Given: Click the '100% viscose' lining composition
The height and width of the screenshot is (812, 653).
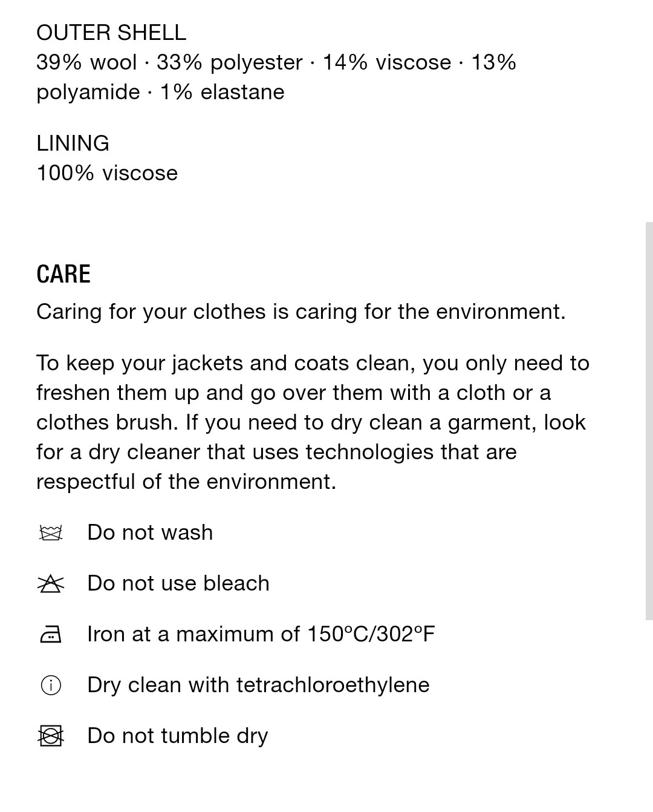Looking at the screenshot, I should (107, 173).
